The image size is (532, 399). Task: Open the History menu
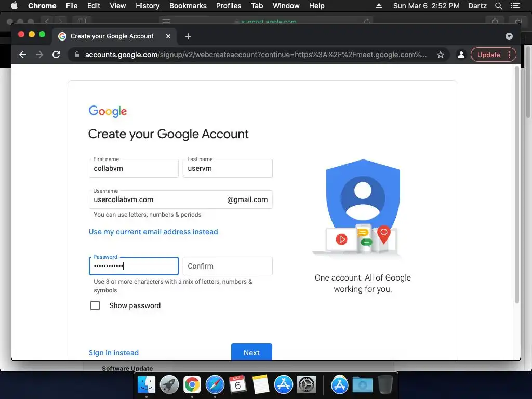click(x=148, y=6)
